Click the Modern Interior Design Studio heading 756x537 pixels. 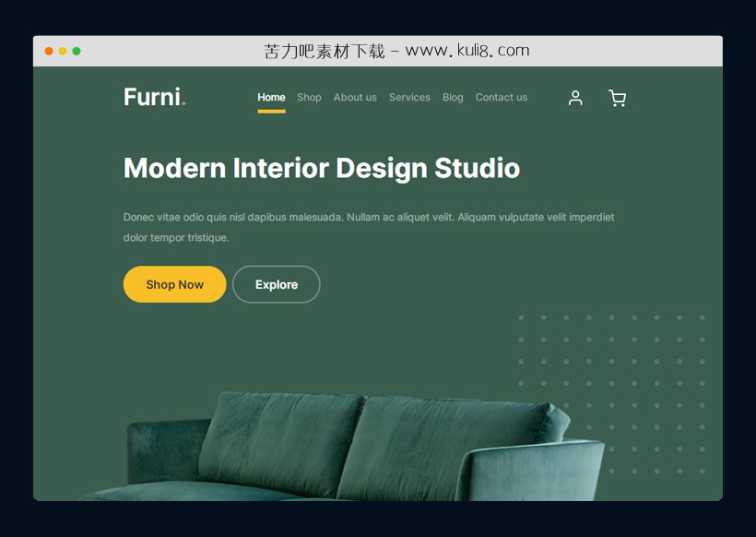click(x=322, y=168)
